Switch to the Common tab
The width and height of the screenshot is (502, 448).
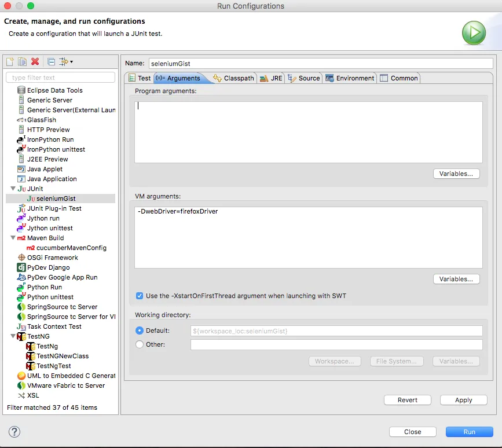(x=399, y=78)
